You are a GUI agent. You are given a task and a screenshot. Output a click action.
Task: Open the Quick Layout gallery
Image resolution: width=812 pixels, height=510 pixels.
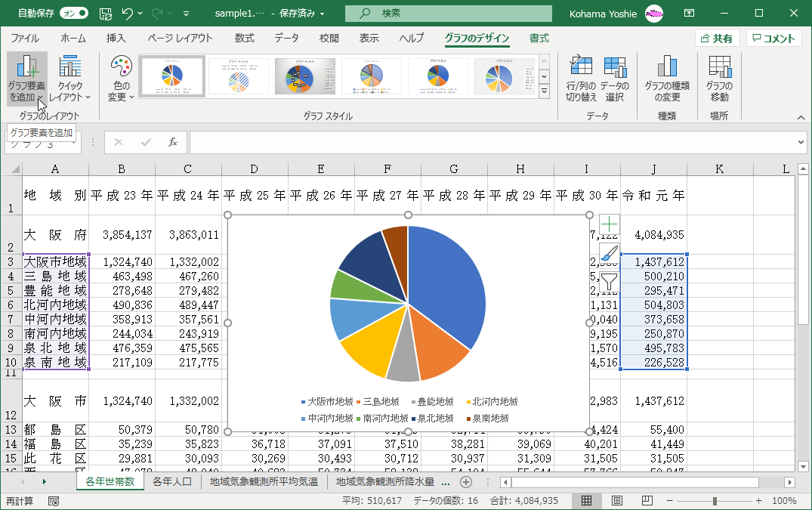[70, 79]
